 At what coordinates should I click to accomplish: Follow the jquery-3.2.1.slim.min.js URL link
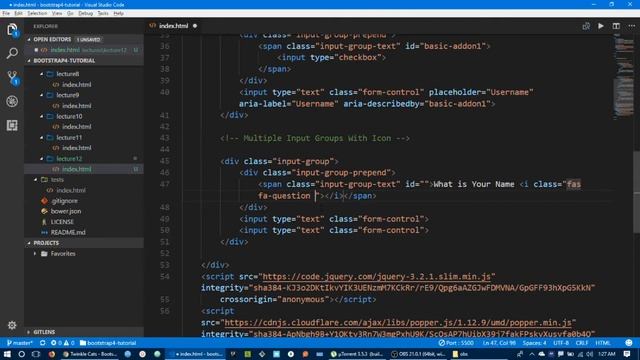click(376, 277)
